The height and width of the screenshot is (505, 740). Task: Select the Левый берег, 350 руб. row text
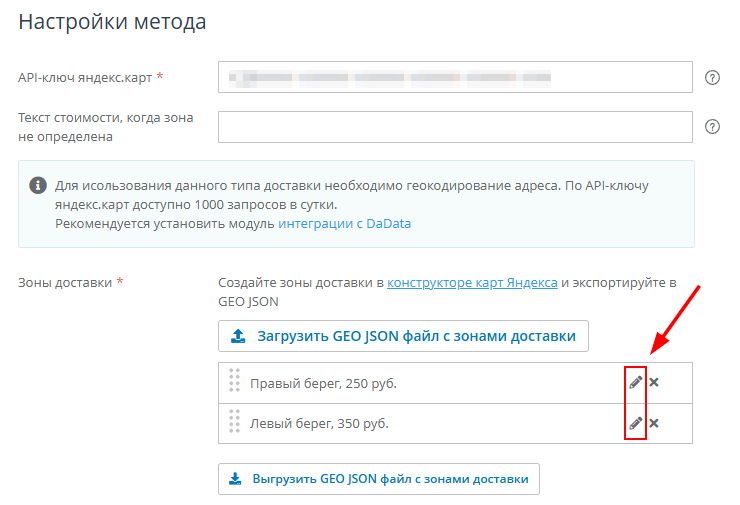pos(319,424)
